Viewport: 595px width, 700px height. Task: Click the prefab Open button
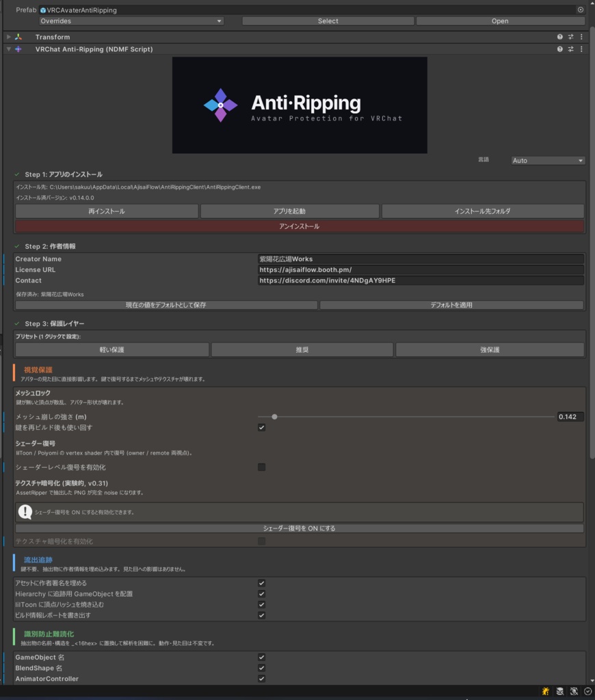501,21
